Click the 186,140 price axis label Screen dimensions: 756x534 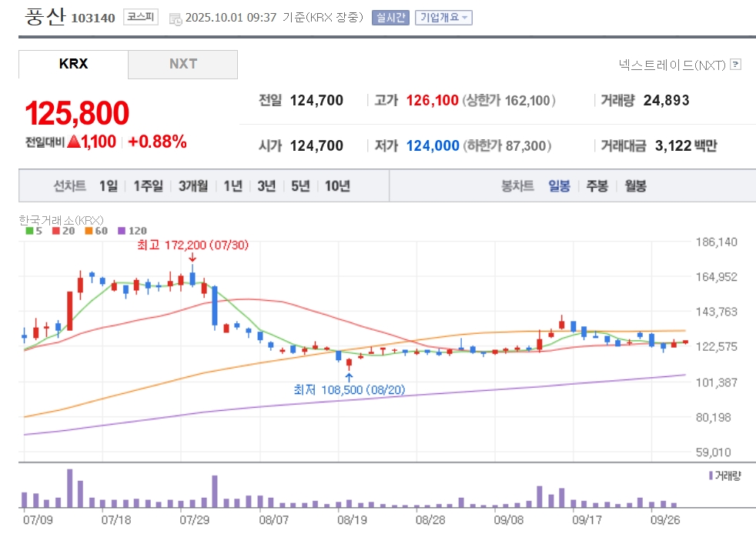click(717, 242)
